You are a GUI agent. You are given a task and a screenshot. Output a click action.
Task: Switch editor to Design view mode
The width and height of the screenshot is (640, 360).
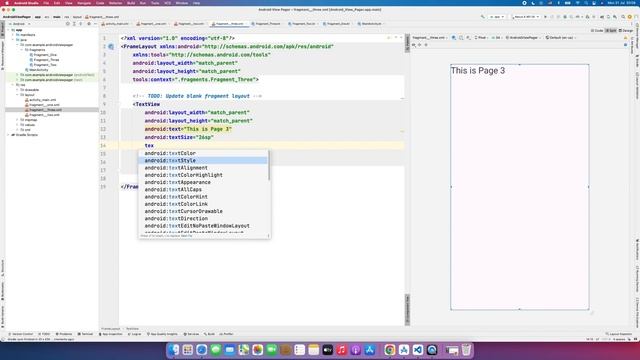pyautogui.click(x=626, y=31)
